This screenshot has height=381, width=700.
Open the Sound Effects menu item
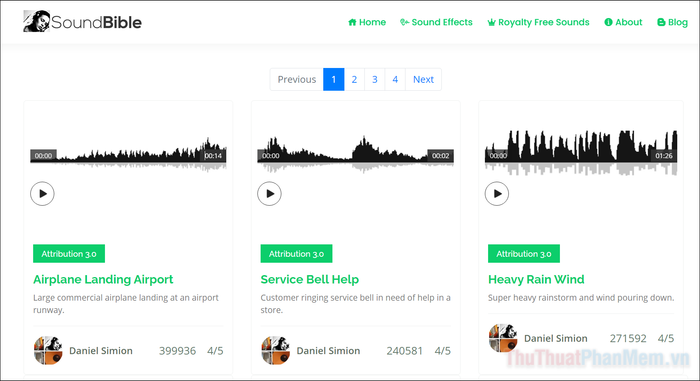pos(436,22)
